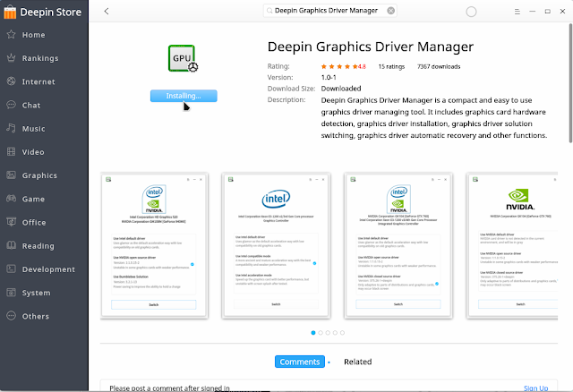Screen dimensions: 573x392
Task: Click the GPU app icon
Action: 183,58
